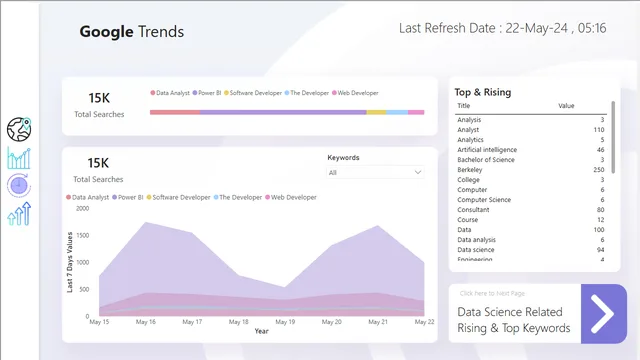640x360 pixels.
Task: Click the value 250 for Berkeley
Action: pos(599,170)
